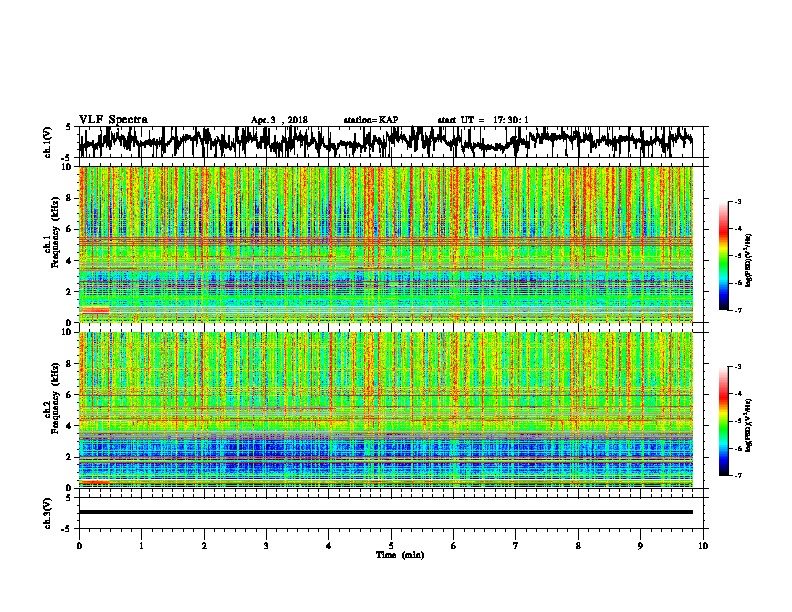Click the "Time (min)" axis label
Viewport: 792px width, 612px height.
(x=400, y=554)
